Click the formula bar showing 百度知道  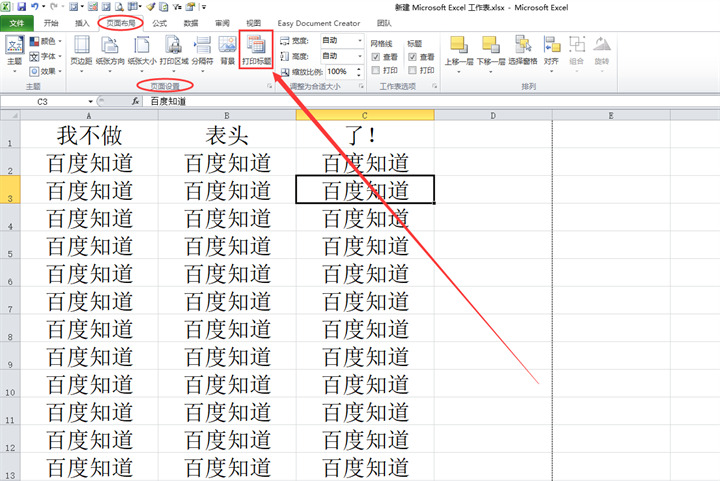[x=432, y=101]
